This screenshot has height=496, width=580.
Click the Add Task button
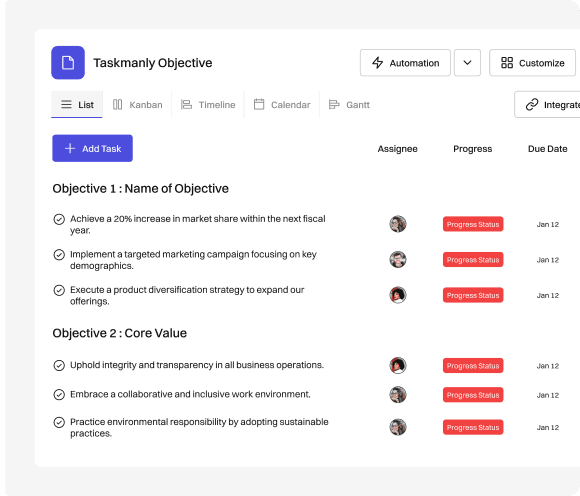coord(92,148)
